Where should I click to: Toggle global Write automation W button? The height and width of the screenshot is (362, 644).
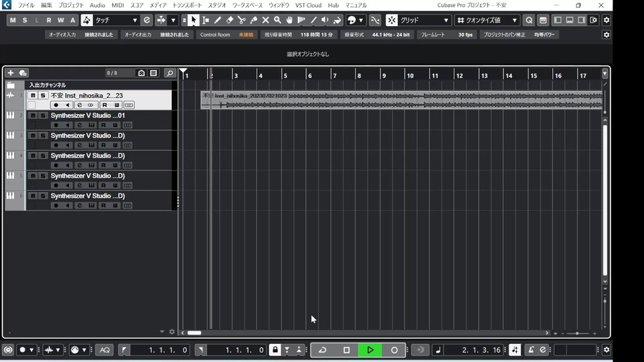[x=61, y=20]
